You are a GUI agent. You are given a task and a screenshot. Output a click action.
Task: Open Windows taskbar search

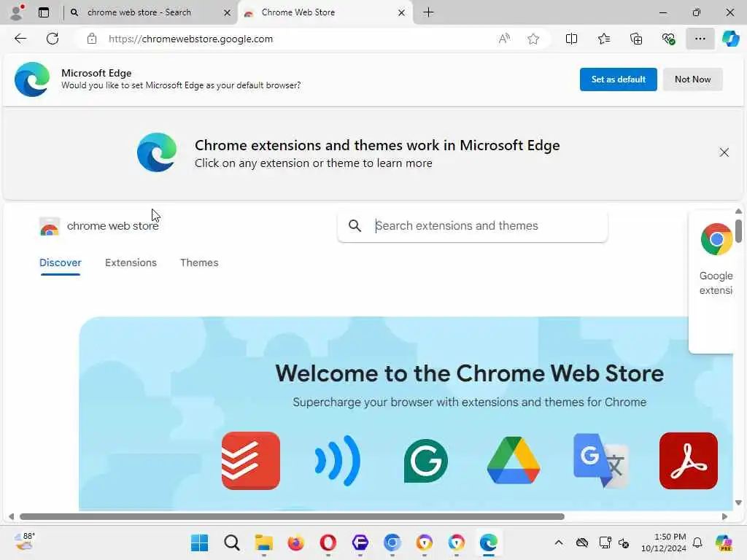click(x=231, y=542)
